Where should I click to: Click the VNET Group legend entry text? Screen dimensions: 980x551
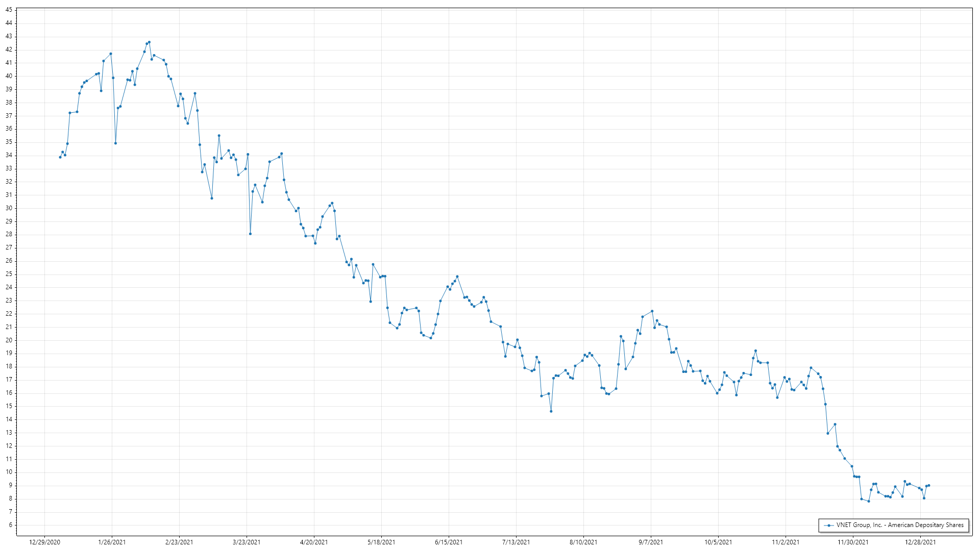900,525
